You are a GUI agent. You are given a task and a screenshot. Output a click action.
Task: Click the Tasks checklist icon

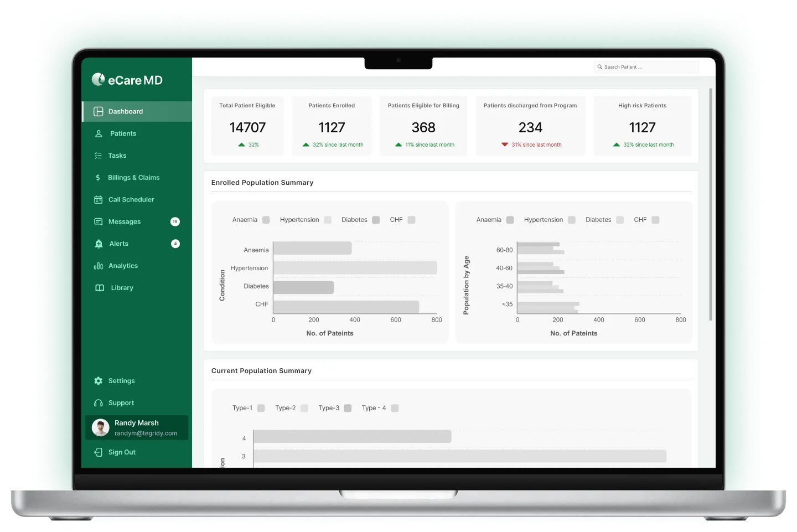click(98, 156)
